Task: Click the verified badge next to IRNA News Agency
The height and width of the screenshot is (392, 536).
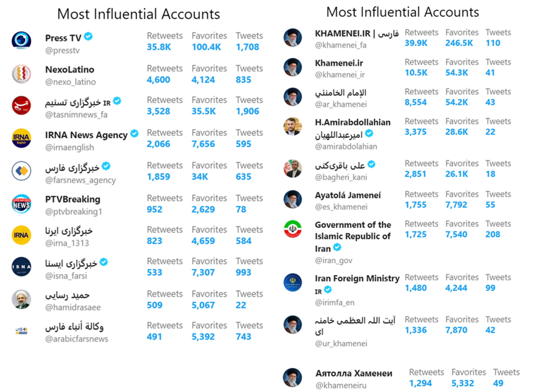Action: click(x=135, y=133)
